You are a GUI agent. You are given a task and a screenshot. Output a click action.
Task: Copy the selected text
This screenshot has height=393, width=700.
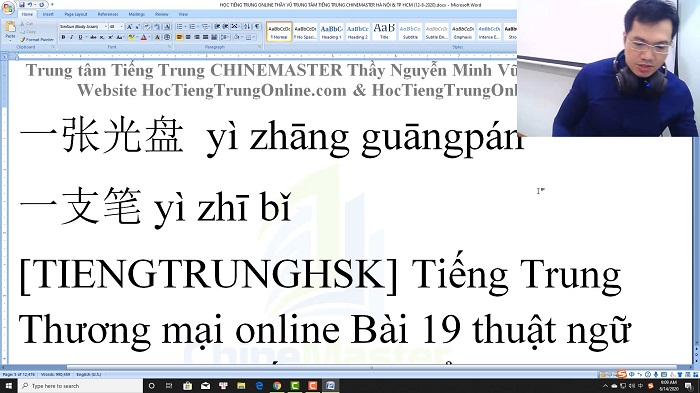click(28, 32)
